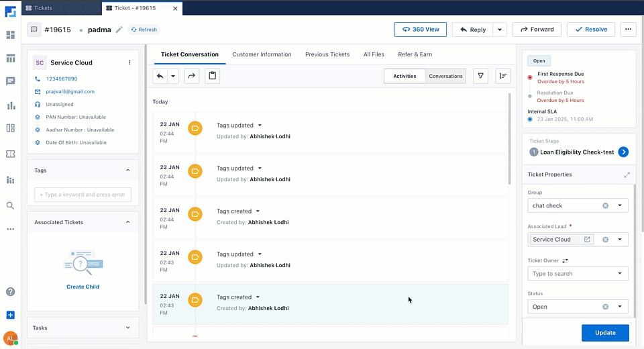Click the reply arrow icon in conversation toolbar
The image size is (644, 349).
pos(160,76)
